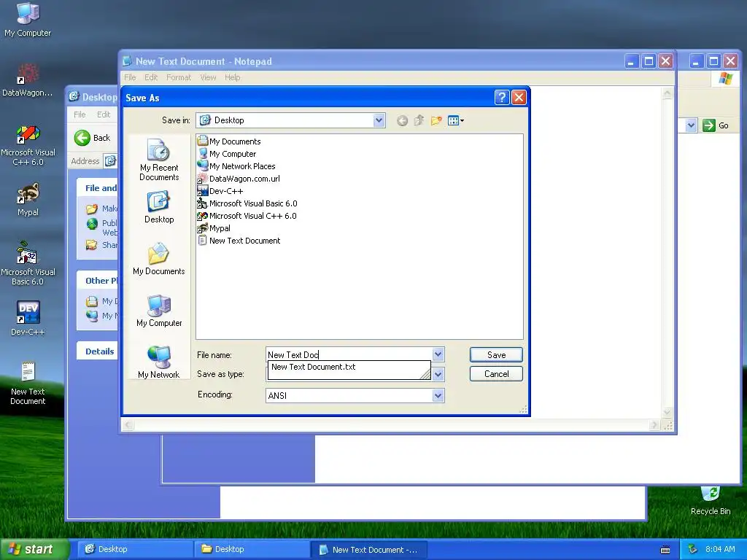Select Microsoft Visual Basic 6.0 in file list
The width and height of the screenshot is (747, 560).
(x=247, y=203)
